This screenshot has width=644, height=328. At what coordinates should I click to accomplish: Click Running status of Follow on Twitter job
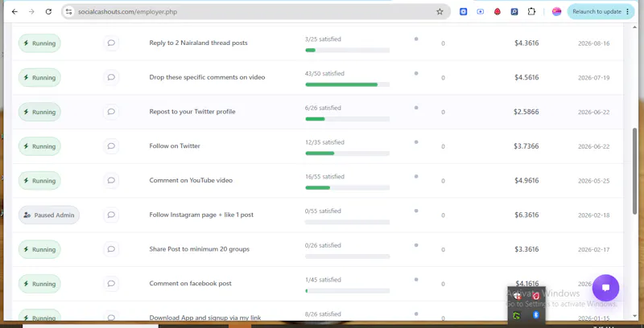[x=39, y=146]
